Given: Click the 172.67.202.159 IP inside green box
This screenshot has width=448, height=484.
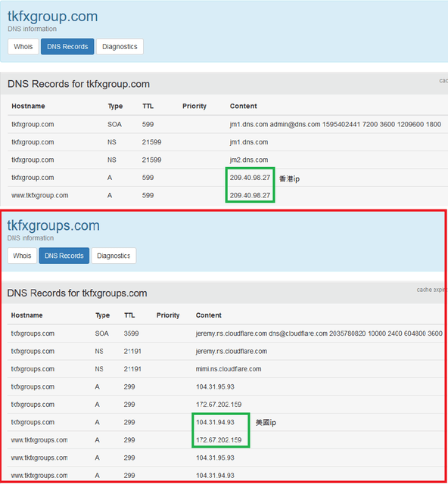Looking at the screenshot, I should (x=219, y=440).
